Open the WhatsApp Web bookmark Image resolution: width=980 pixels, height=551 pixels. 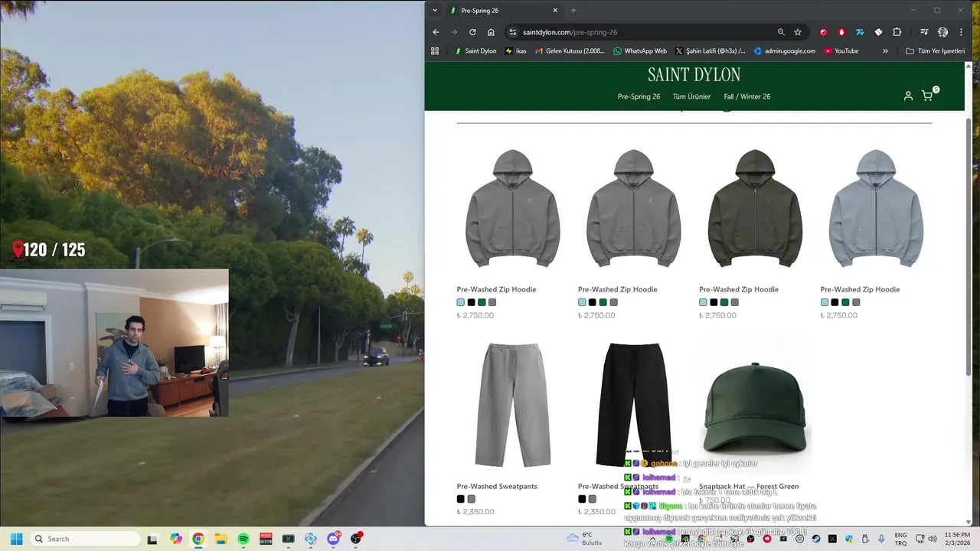(640, 51)
